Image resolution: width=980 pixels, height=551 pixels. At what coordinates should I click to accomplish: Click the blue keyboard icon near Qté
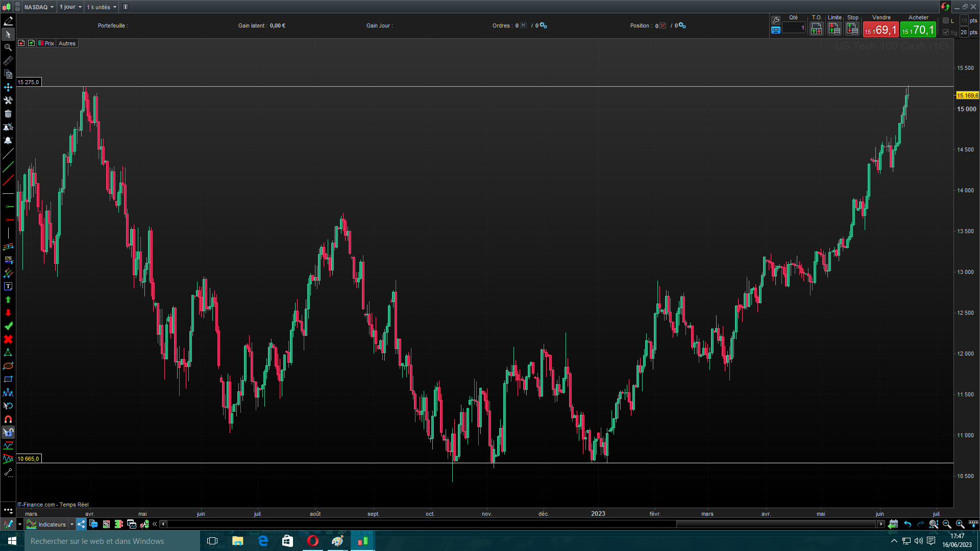776,30
